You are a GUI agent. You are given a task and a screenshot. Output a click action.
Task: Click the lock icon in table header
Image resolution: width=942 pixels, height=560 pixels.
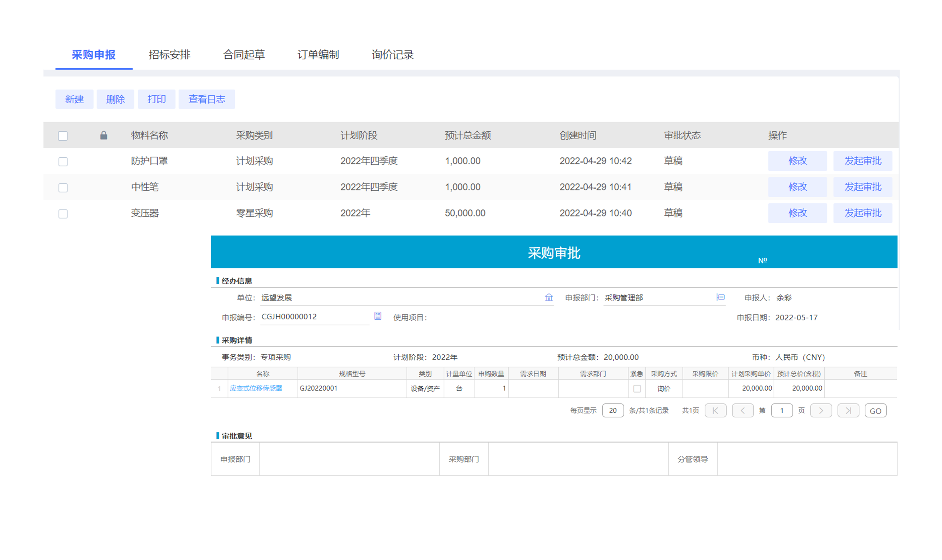coord(103,135)
